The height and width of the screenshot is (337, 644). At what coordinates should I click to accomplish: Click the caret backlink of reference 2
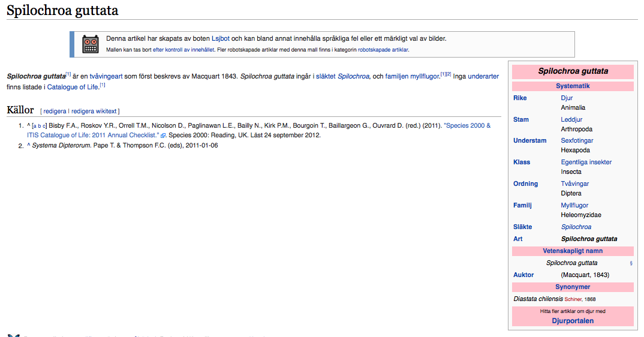[x=28, y=145]
